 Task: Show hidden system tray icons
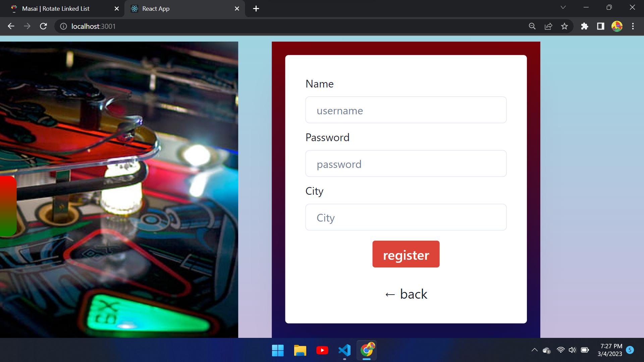coord(535,350)
